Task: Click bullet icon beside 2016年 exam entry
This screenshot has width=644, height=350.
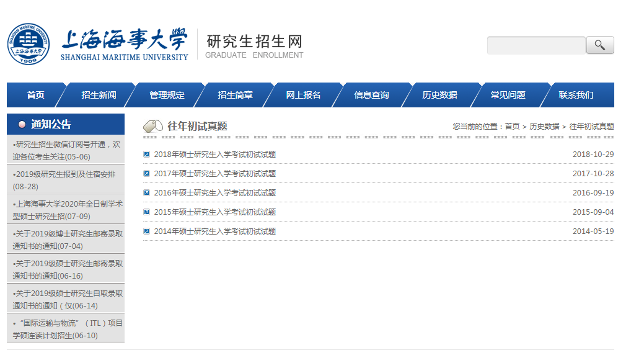Action: tap(146, 193)
